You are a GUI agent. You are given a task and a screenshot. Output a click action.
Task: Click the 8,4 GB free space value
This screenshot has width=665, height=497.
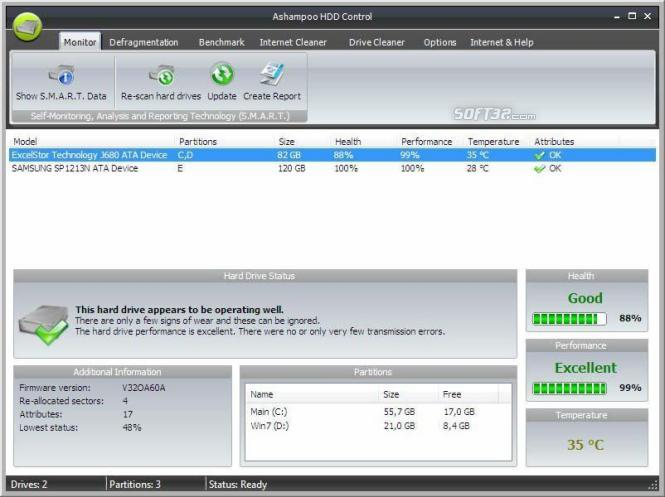click(456, 426)
